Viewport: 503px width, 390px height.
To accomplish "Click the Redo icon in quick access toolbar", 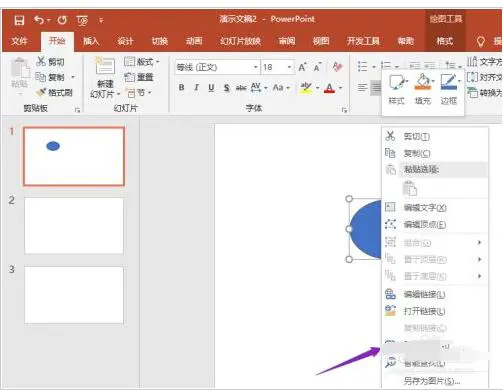I will click(62, 20).
